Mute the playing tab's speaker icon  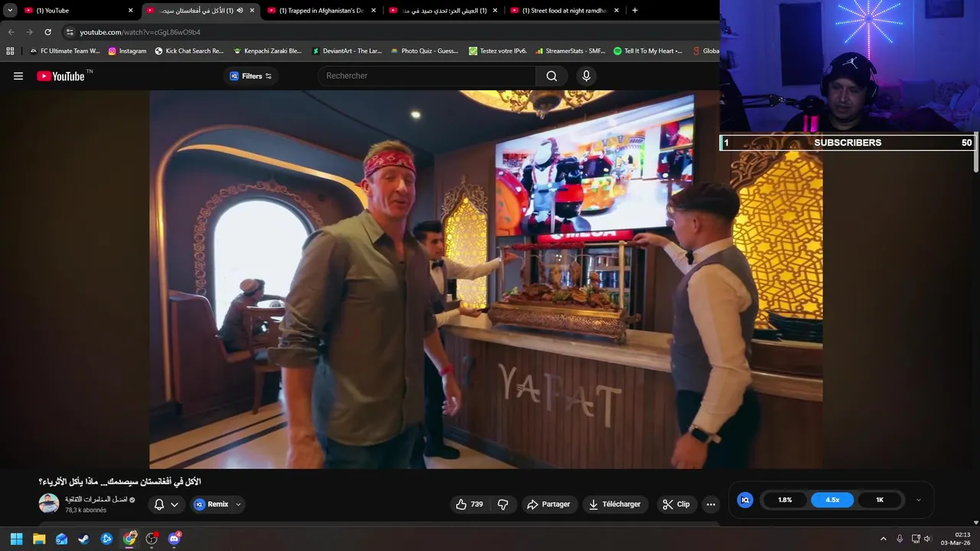tap(240, 11)
